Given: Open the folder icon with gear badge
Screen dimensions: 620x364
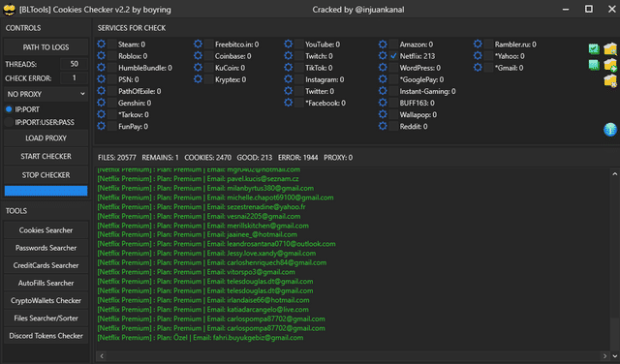Looking at the screenshot, I should [610, 81].
